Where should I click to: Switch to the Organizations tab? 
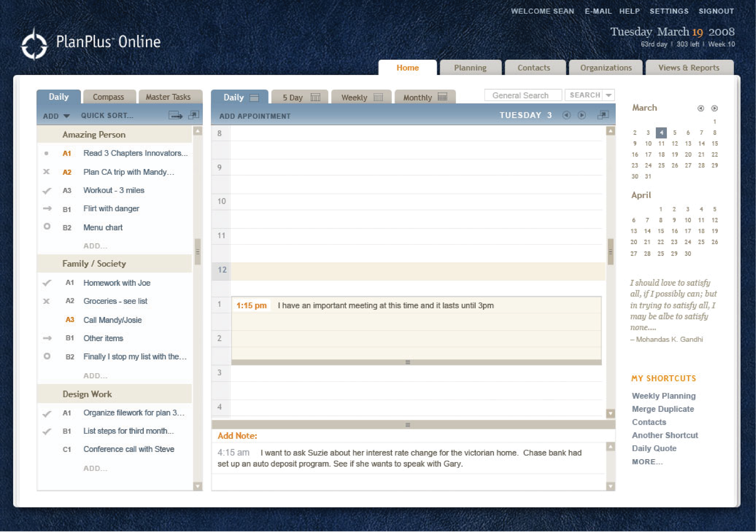[x=606, y=68]
